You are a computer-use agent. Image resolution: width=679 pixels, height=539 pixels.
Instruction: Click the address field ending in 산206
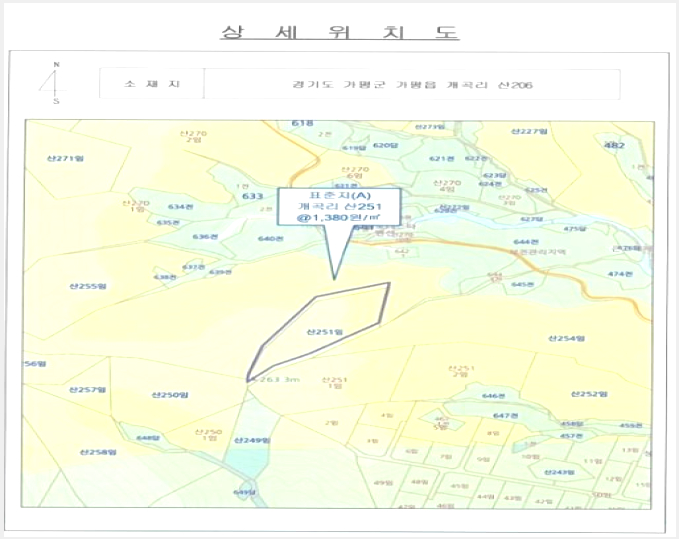412,84
